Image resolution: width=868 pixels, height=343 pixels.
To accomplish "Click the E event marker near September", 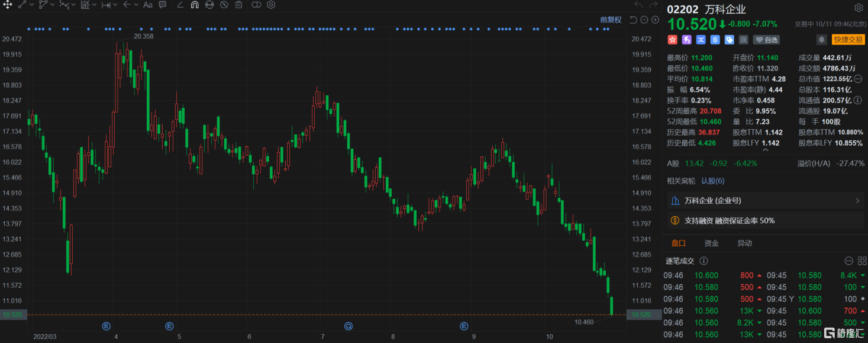I will [464, 325].
